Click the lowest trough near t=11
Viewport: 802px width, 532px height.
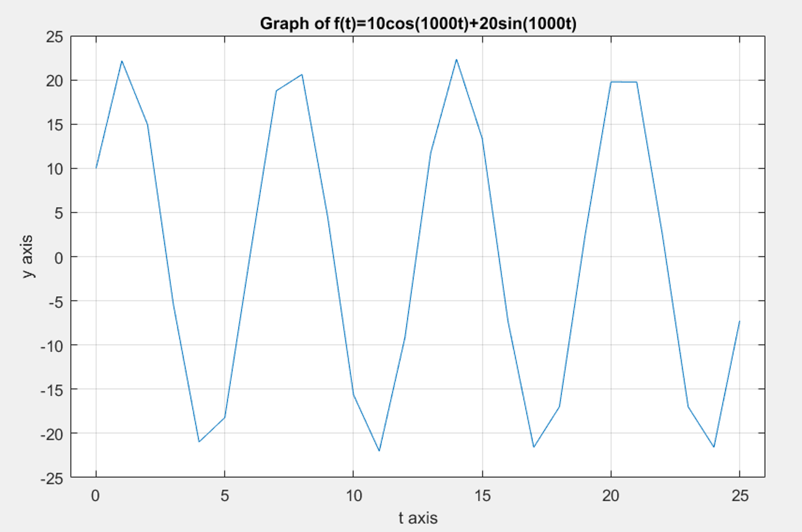pyautogui.click(x=379, y=451)
